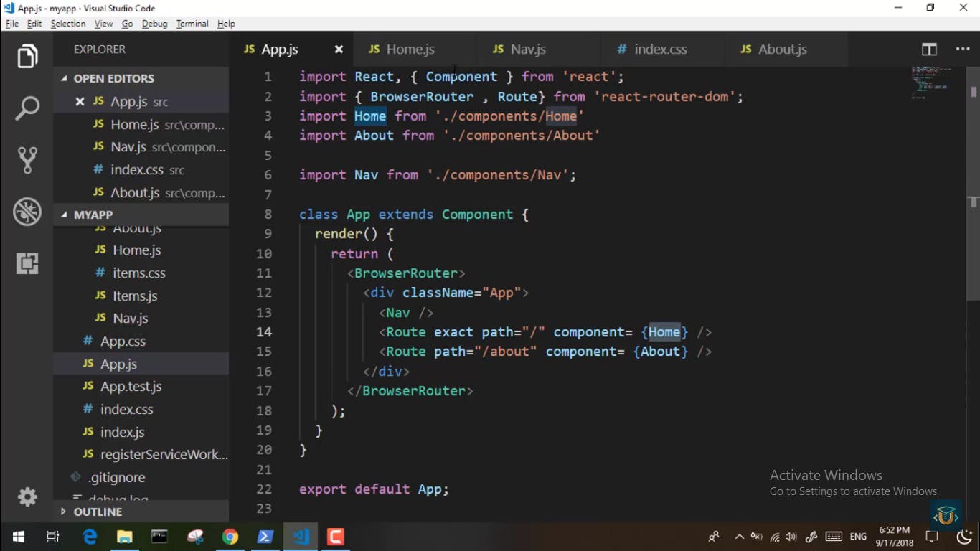
Task: Click the volume icon in system tray
Action: (x=791, y=537)
